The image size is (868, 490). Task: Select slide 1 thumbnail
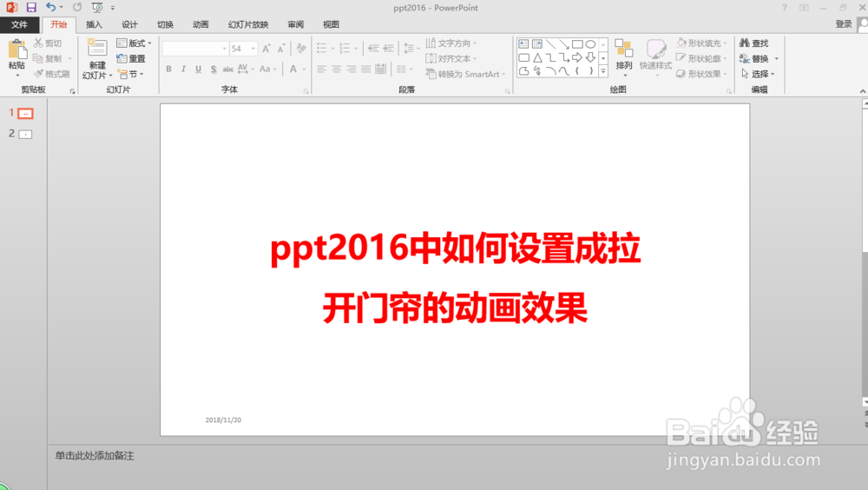click(x=25, y=114)
